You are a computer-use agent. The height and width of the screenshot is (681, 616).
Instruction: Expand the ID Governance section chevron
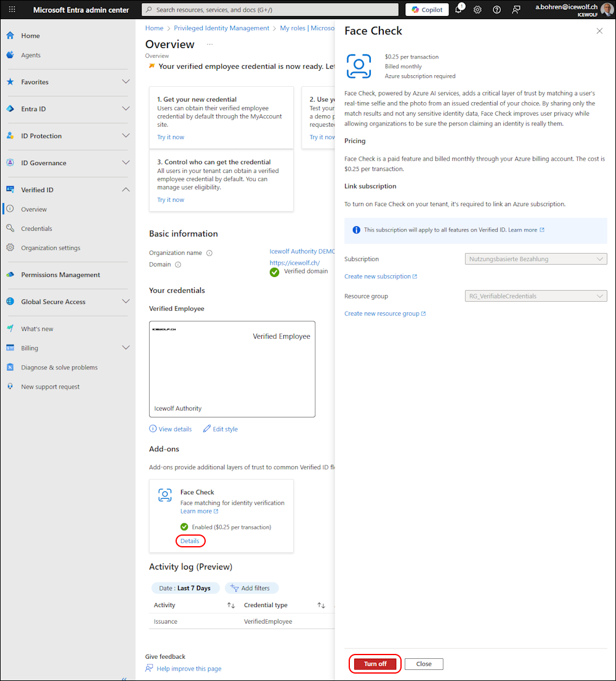pos(126,163)
